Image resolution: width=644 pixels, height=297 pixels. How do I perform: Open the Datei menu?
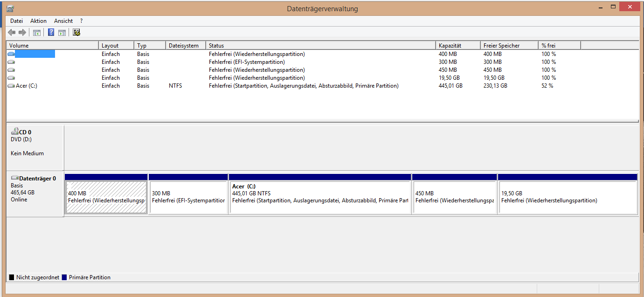coord(16,21)
